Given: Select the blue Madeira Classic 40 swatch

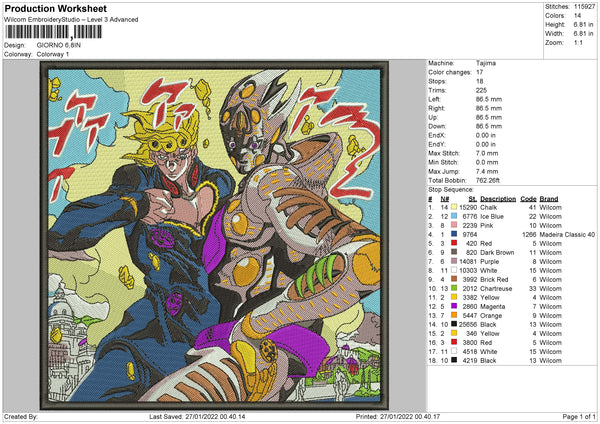Looking at the screenshot, I should [x=454, y=234].
